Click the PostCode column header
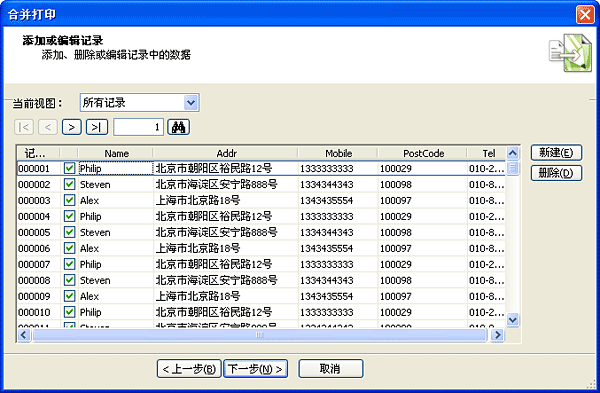 [423, 153]
